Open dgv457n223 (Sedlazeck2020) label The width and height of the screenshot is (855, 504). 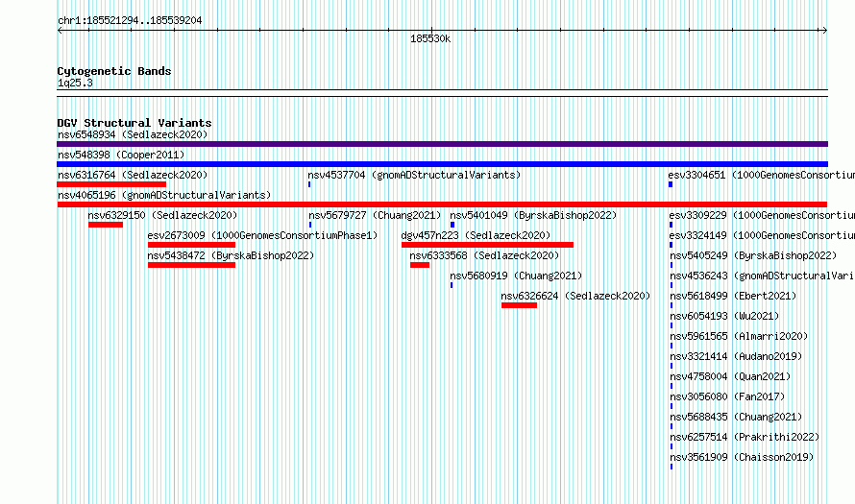476,235
